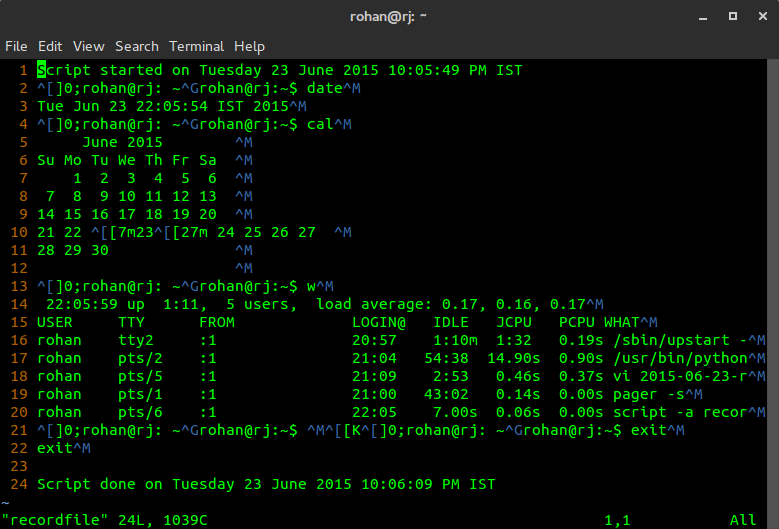Open the File menu

pos(16,46)
